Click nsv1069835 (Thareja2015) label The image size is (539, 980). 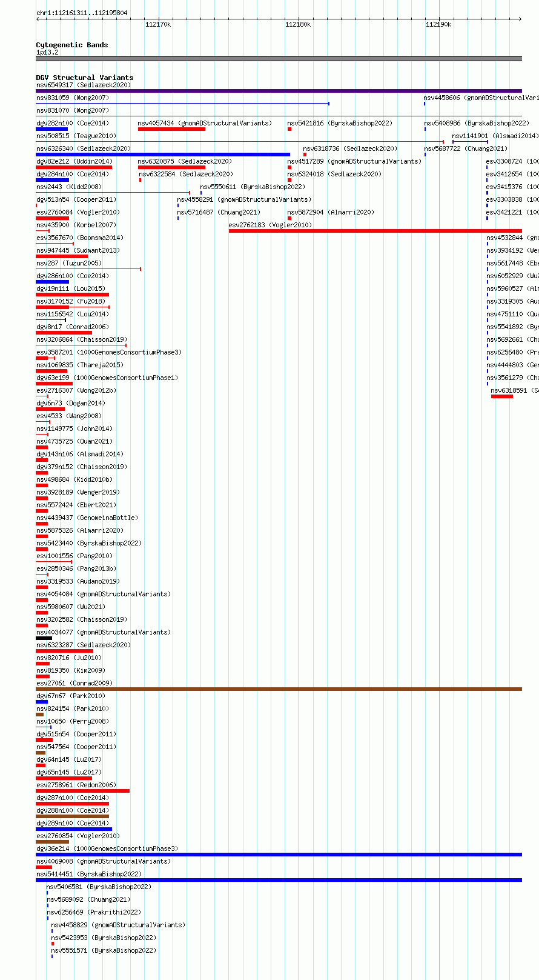click(x=80, y=365)
